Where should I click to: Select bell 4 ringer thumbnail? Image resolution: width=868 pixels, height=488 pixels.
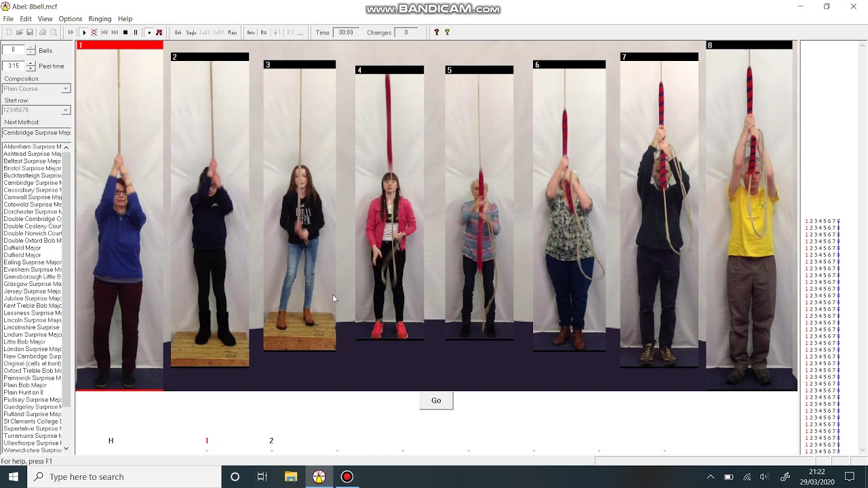tap(389, 202)
